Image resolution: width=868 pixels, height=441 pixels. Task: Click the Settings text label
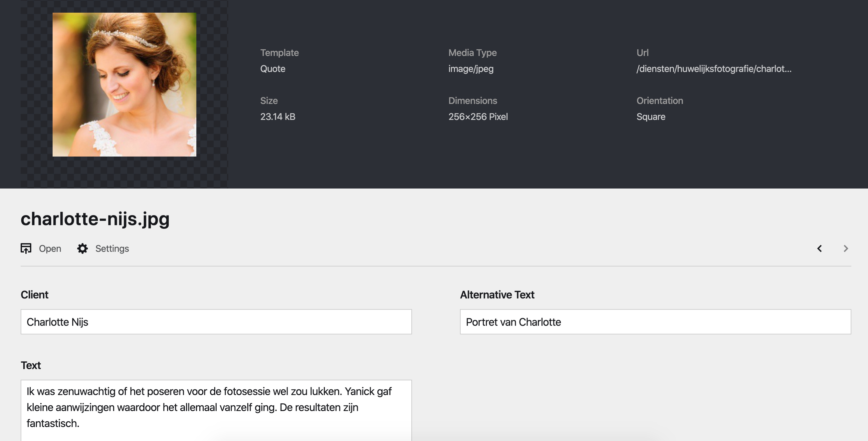point(112,248)
